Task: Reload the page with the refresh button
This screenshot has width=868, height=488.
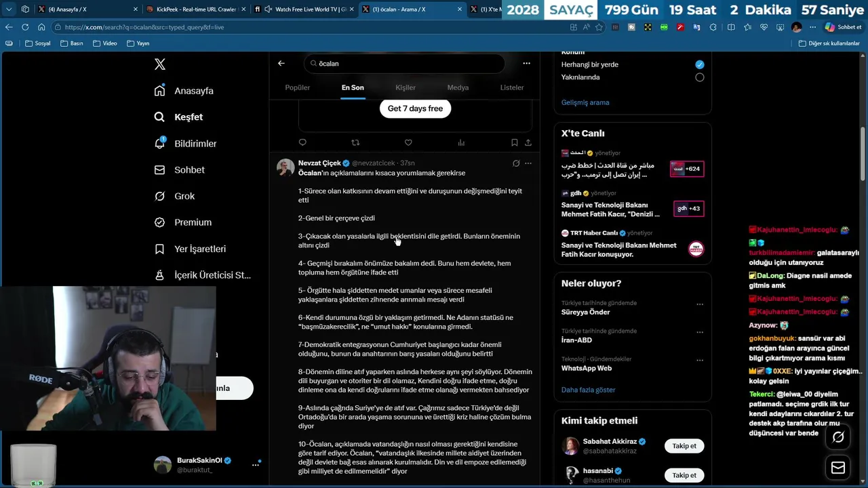Action: pos(25,27)
